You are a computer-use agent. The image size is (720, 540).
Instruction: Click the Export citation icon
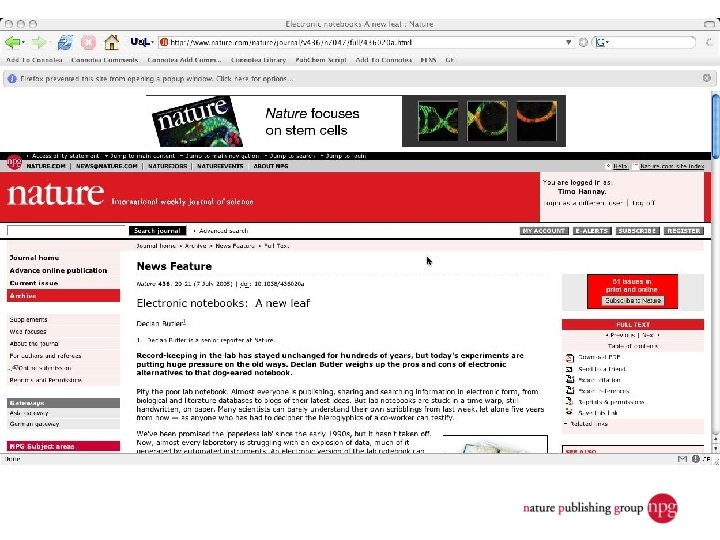(x=570, y=380)
